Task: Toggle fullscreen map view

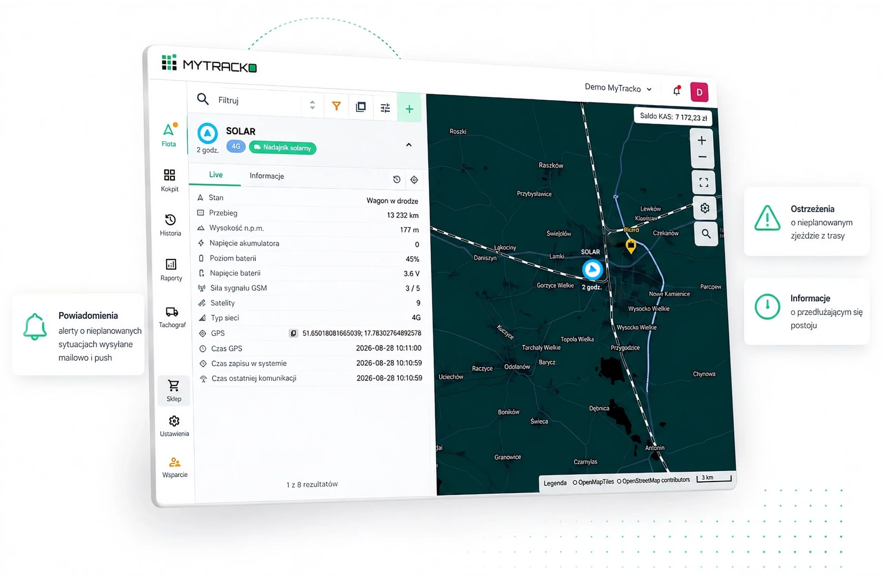Action: click(x=704, y=183)
